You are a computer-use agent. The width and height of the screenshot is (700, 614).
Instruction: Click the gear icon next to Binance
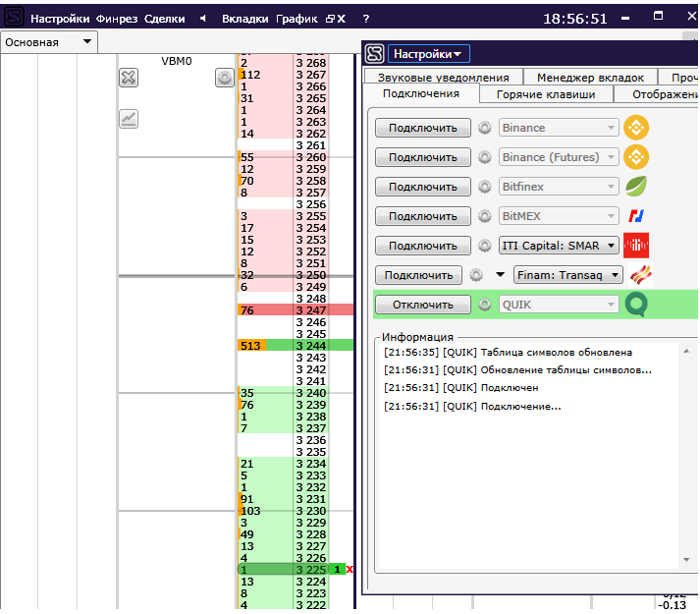click(484, 128)
